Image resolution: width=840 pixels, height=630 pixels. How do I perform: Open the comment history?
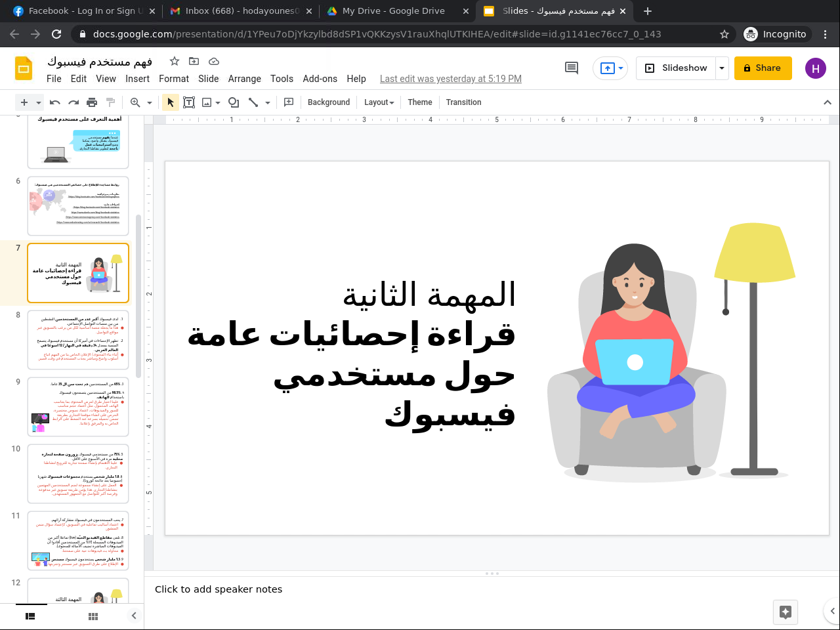[572, 68]
